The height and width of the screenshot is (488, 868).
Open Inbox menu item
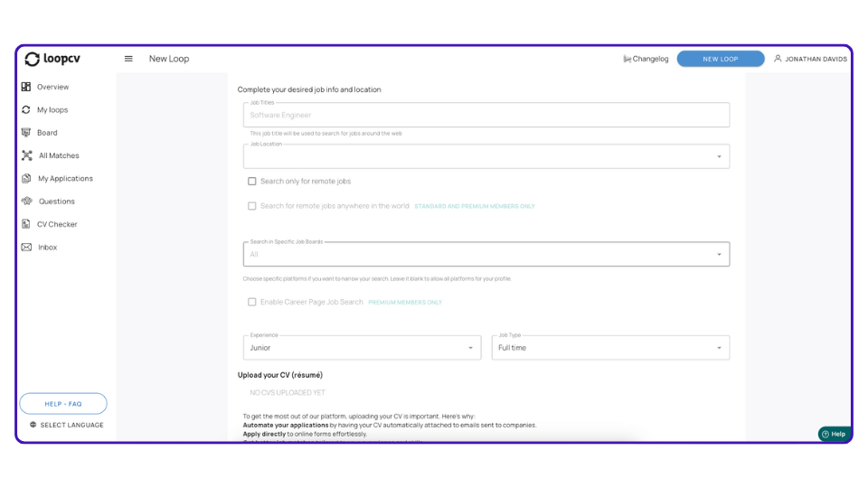pos(48,248)
